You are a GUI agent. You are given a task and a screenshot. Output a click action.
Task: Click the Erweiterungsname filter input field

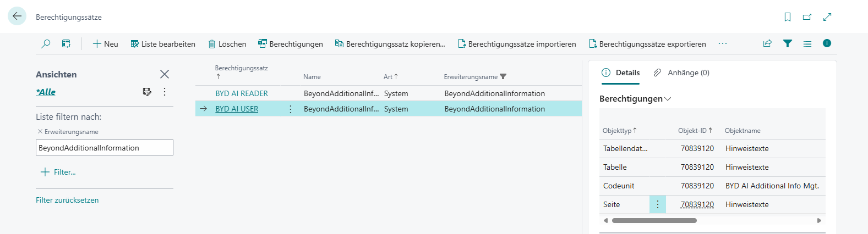(105, 148)
